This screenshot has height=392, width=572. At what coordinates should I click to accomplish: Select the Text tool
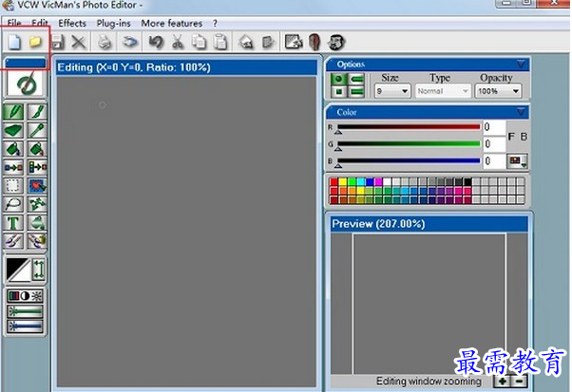14,222
